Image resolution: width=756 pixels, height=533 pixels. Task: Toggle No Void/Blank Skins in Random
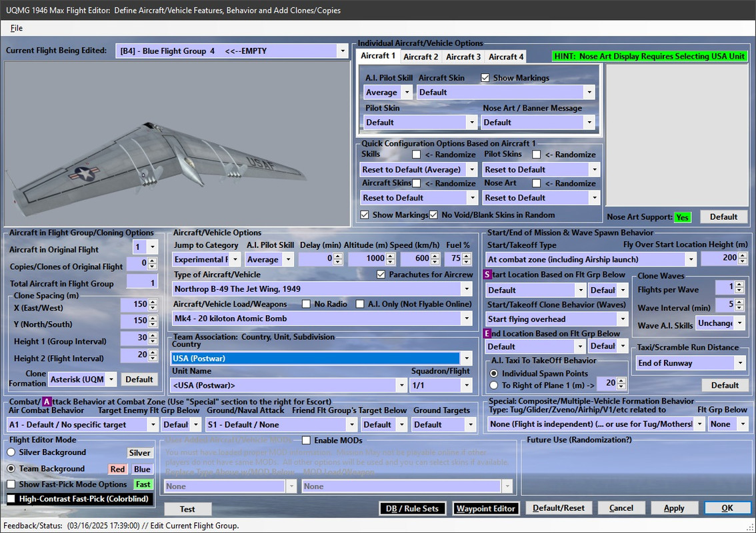click(x=433, y=215)
